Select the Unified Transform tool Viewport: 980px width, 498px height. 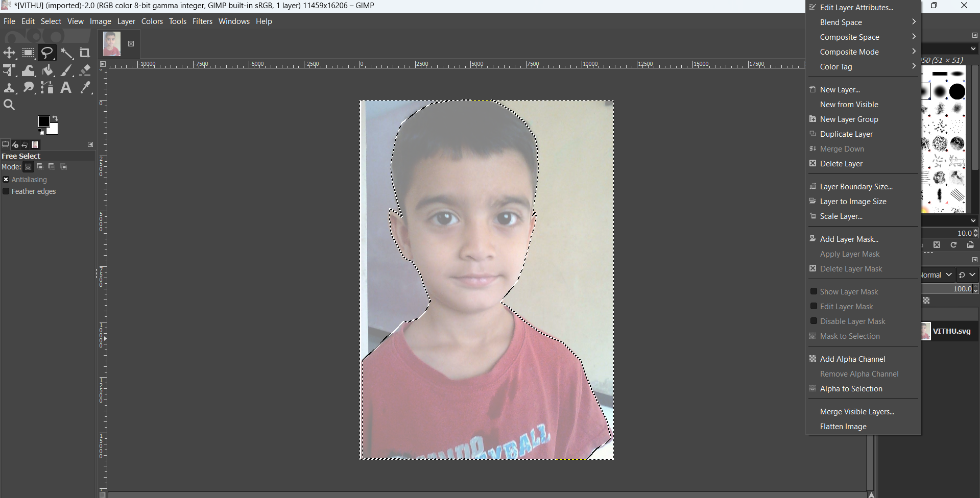9,70
